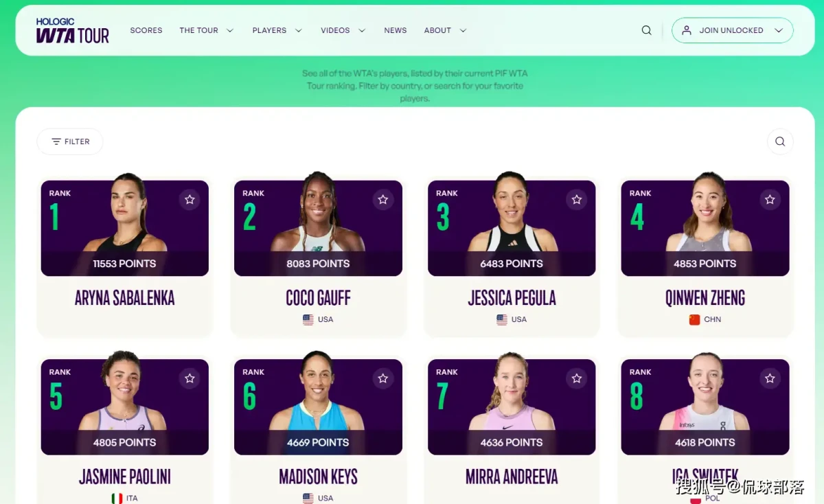
Task: Click the filter lines icon
Action: tap(56, 141)
